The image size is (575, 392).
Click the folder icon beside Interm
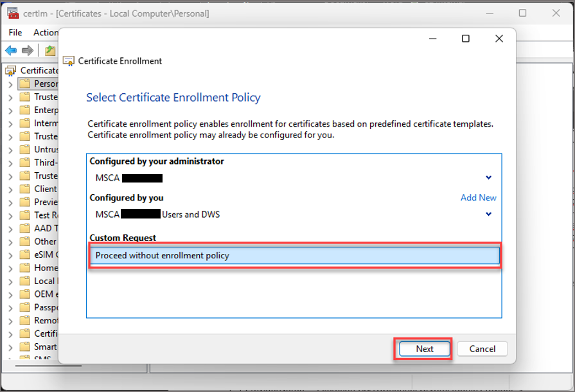point(24,123)
